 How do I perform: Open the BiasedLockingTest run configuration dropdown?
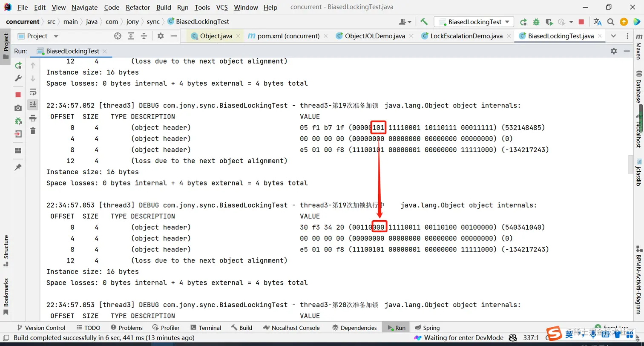click(474, 22)
